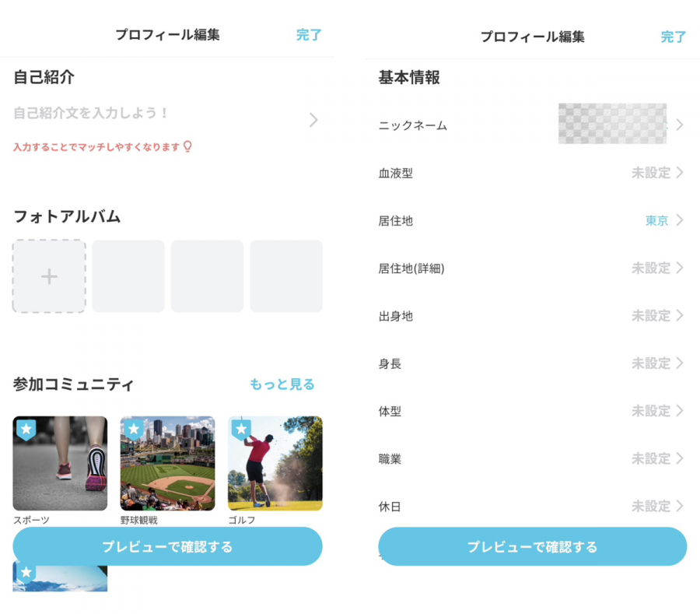Image resolution: width=700 pixels, height=614 pixels.
Task: Add a photo with the plus tile
Action: tap(49, 276)
